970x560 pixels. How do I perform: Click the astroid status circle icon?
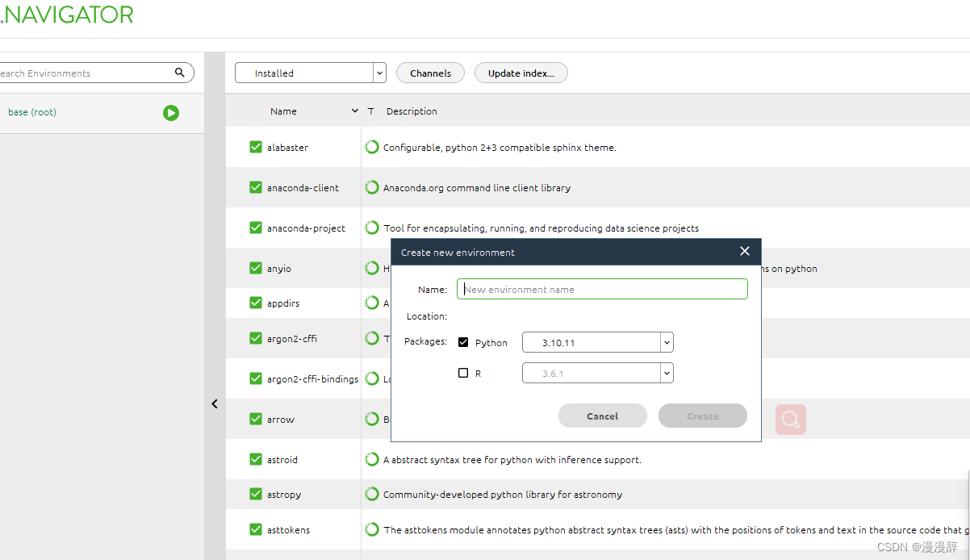tap(372, 459)
